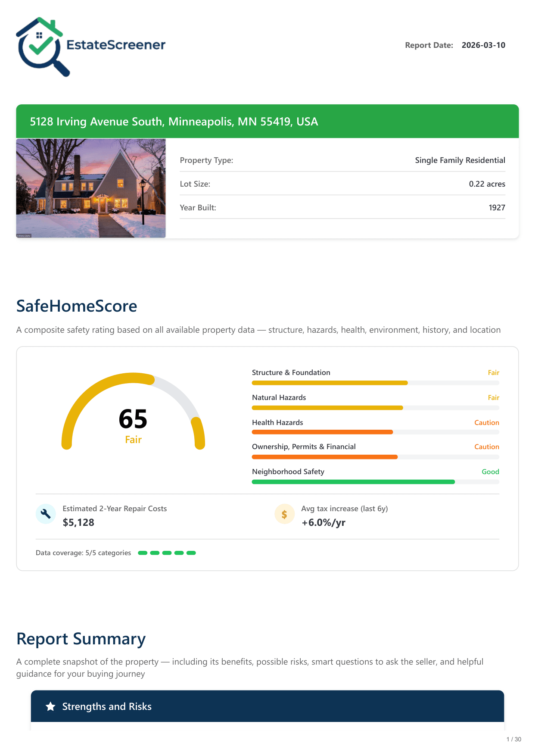Click the Neighborhood Safety label
Image resolution: width=535 pixels, height=756 pixels.
click(288, 472)
